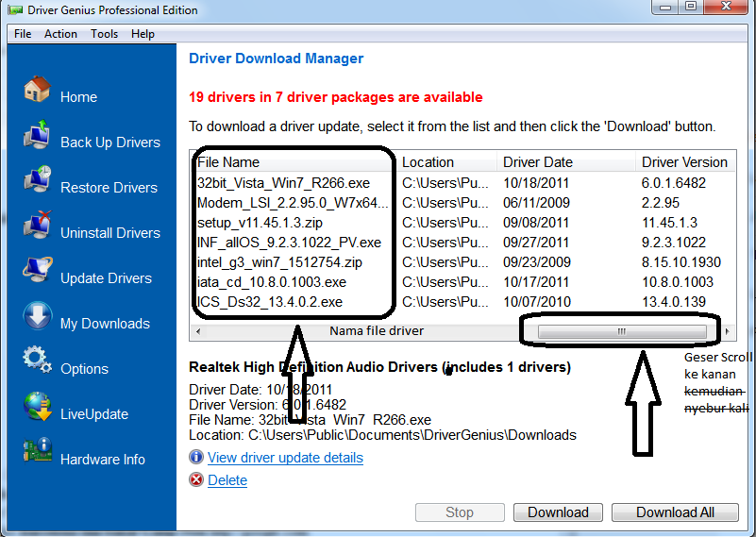Click the red X icon beside Delete
756x537 pixels.
tap(196, 479)
